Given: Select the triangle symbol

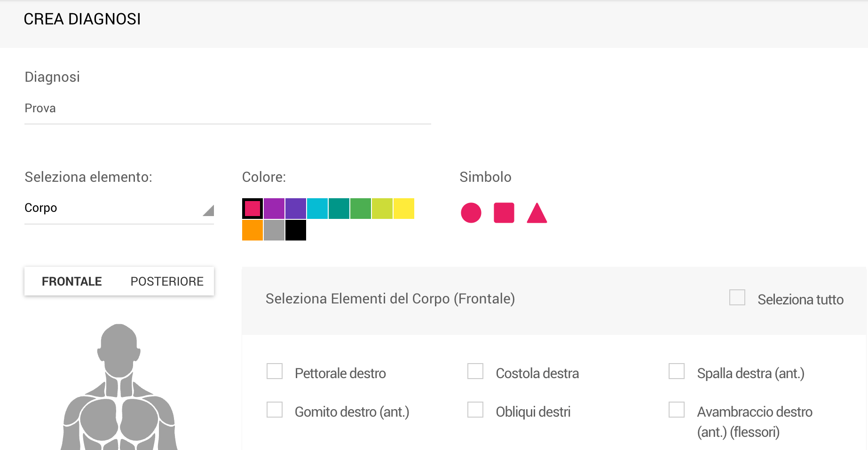Looking at the screenshot, I should click(x=537, y=213).
